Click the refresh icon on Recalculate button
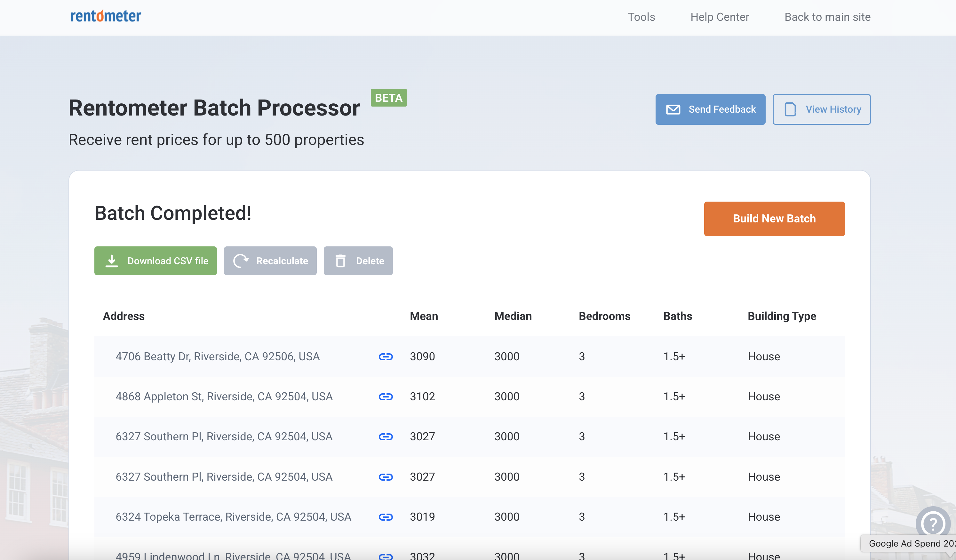This screenshot has height=560, width=956. [242, 261]
